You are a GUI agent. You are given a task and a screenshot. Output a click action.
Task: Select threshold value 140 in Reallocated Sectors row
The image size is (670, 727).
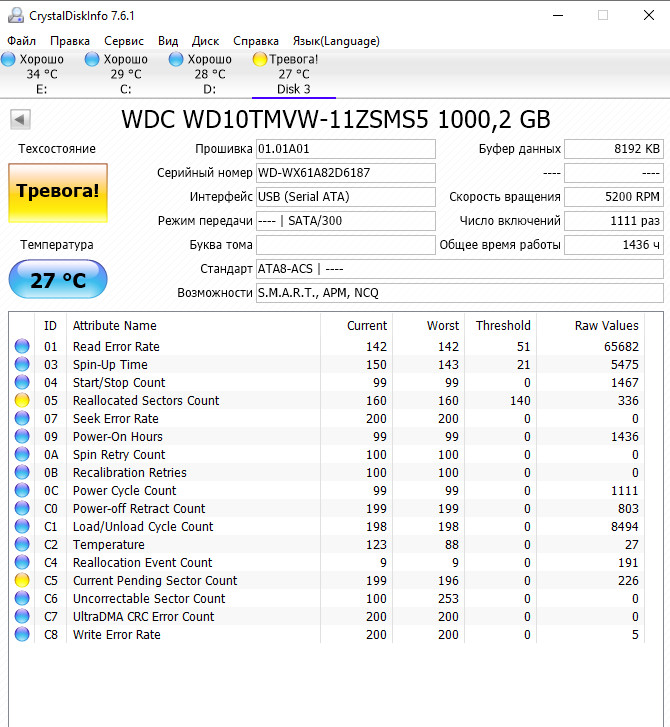point(520,401)
